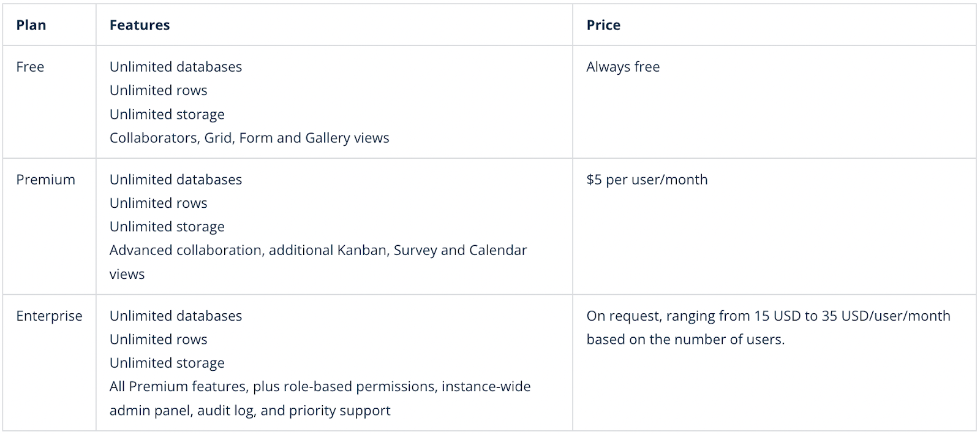
Task: Click "Unlimited storage" in the Free row
Action: coord(167,114)
